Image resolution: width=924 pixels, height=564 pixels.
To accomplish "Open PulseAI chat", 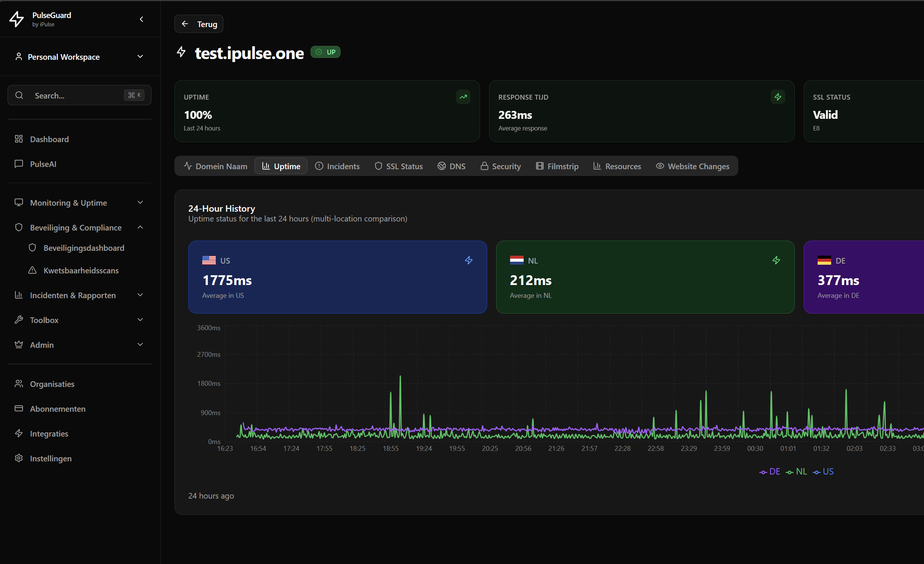I will pos(80,164).
